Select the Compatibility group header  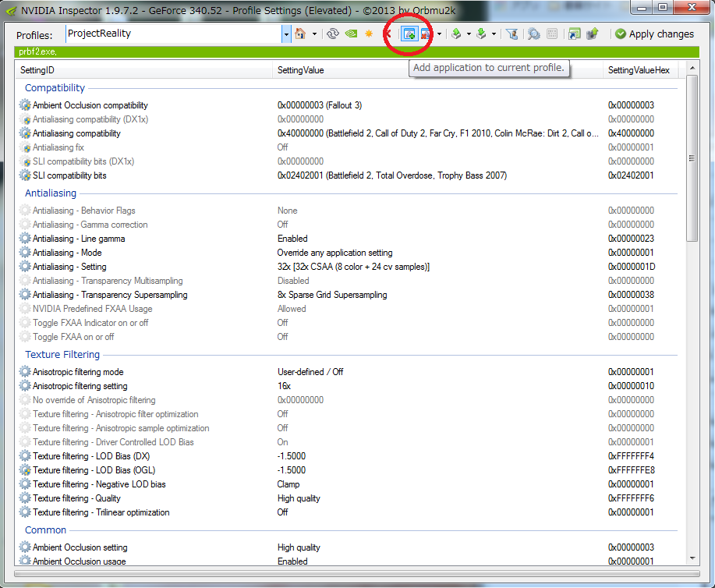(55, 88)
